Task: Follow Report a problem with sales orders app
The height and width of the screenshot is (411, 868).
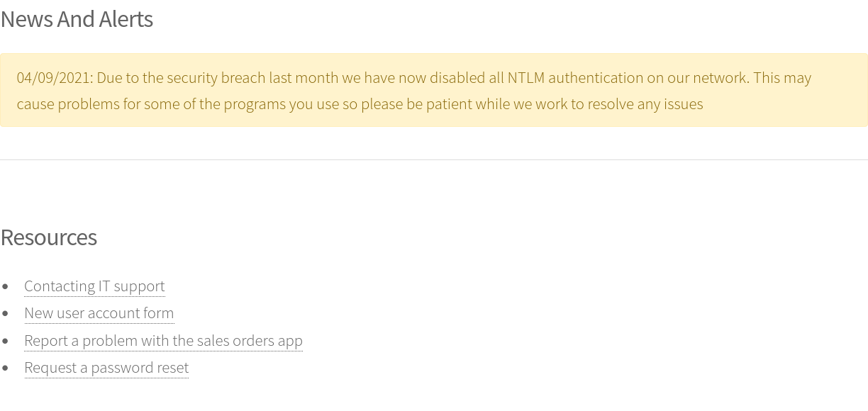Action: click(x=163, y=341)
